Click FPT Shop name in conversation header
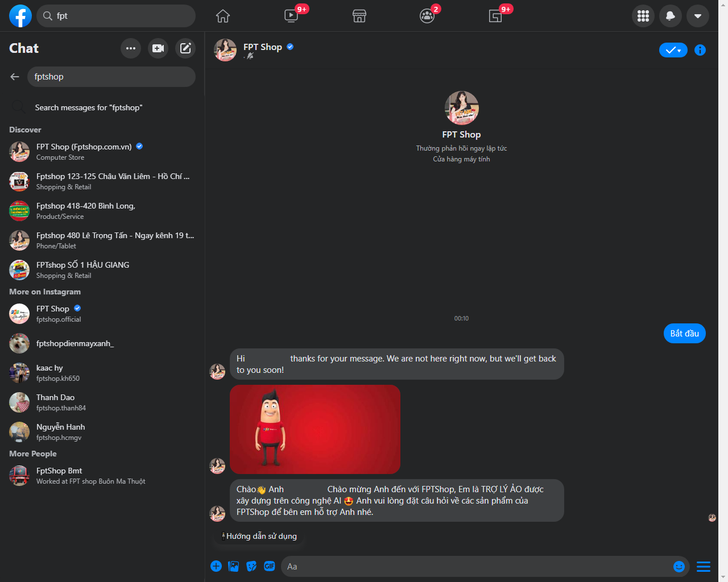The width and height of the screenshot is (728, 582). coord(263,47)
